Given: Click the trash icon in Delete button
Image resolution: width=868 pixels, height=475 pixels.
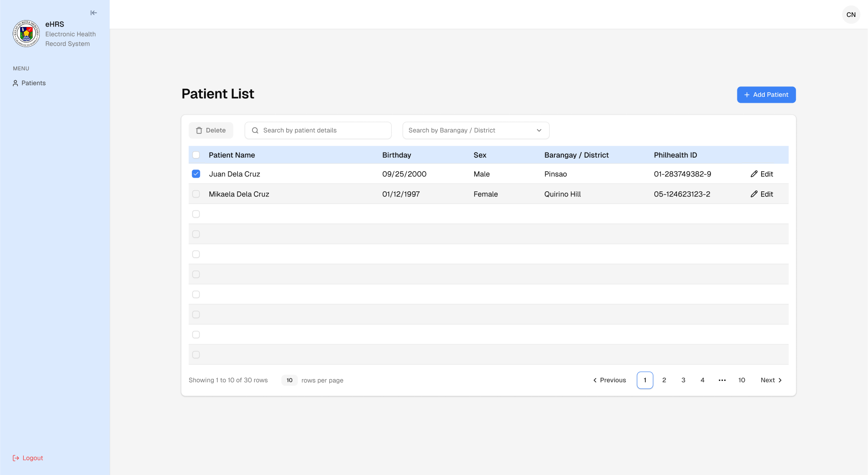Looking at the screenshot, I should pos(199,131).
